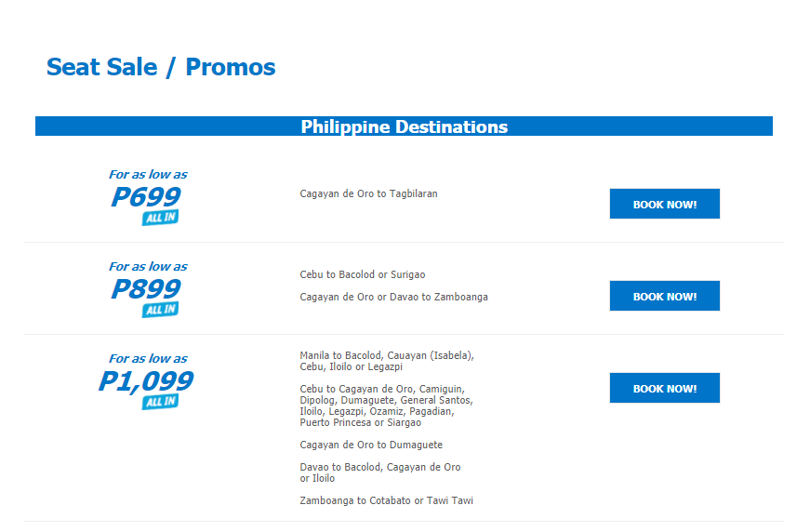This screenshot has width=810, height=532.
Task: Click the Philippine Destinations header bar
Action: click(404, 126)
